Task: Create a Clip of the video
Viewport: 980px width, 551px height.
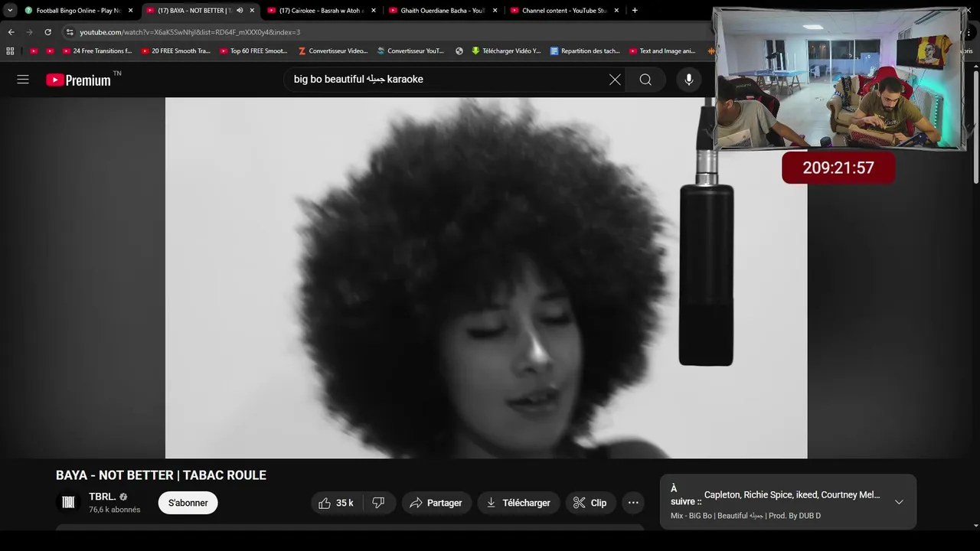Action: pyautogui.click(x=590, y=503)
